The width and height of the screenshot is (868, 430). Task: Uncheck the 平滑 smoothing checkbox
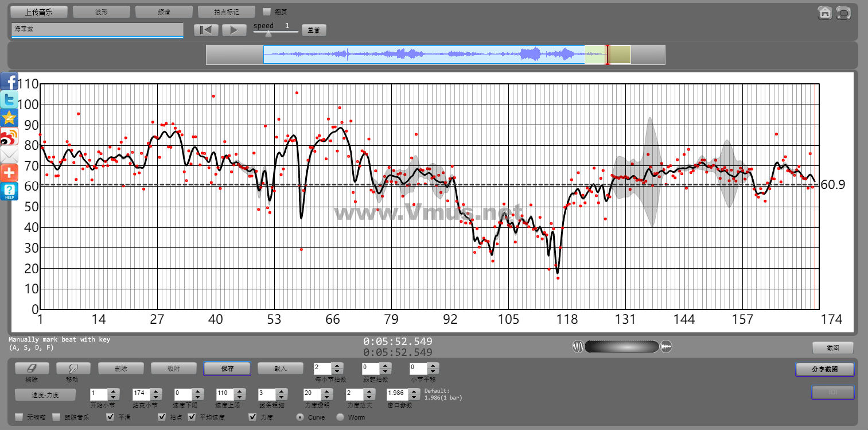111,417
